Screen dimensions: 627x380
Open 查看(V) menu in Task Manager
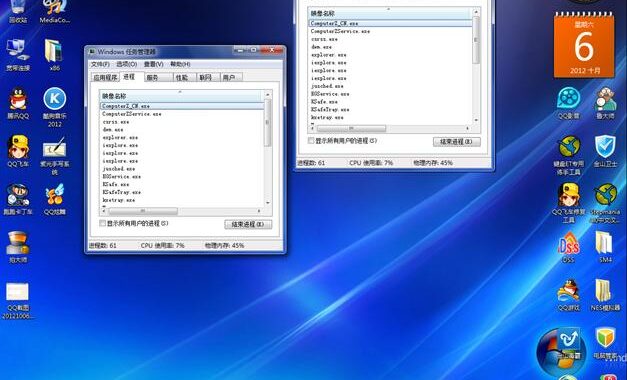click(x=154, y=64)
